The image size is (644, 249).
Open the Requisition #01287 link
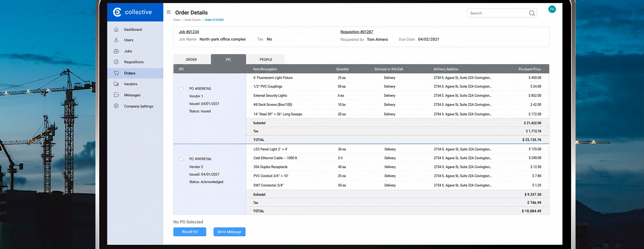357,32
